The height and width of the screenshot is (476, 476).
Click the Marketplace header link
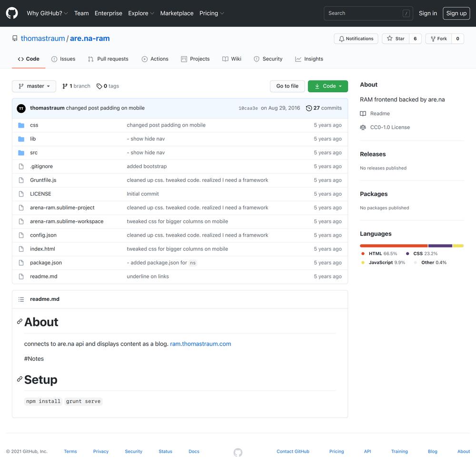[177, 13]
